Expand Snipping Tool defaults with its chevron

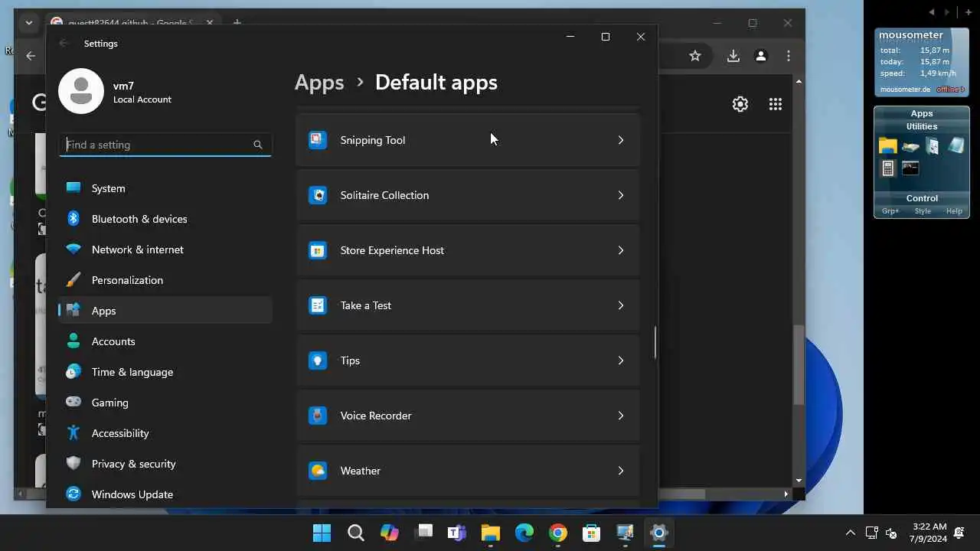[621, 140]
